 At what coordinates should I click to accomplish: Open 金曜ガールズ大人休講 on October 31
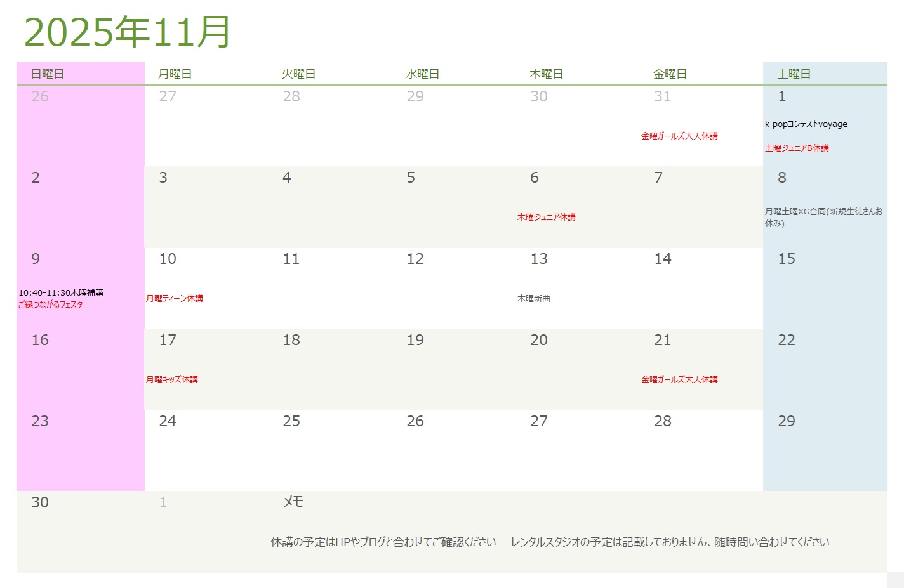(x=679, y=136)
